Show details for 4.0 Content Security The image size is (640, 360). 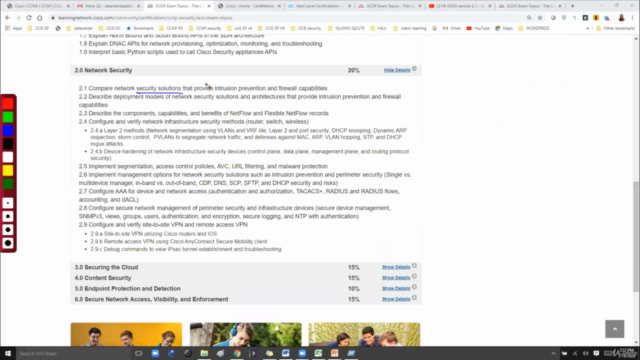coord(396,278)
